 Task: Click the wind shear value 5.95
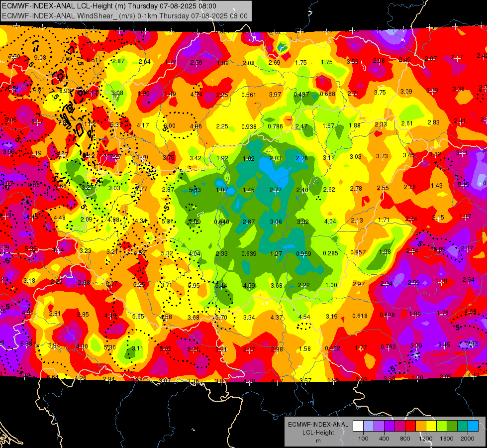(x=194, y=286)
